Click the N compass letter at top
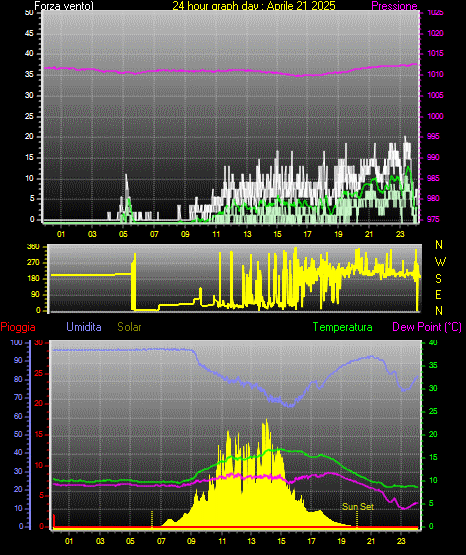The height and width of the screenshot is (555, 466). coord(439,245)
